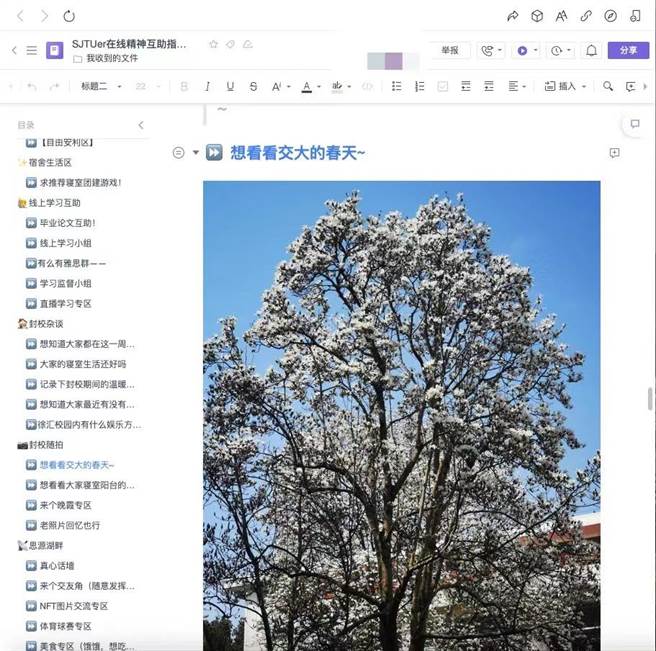Open the font size 22 dropdown
The width and height of the screenshot is (656, 651).
[147, 87]
